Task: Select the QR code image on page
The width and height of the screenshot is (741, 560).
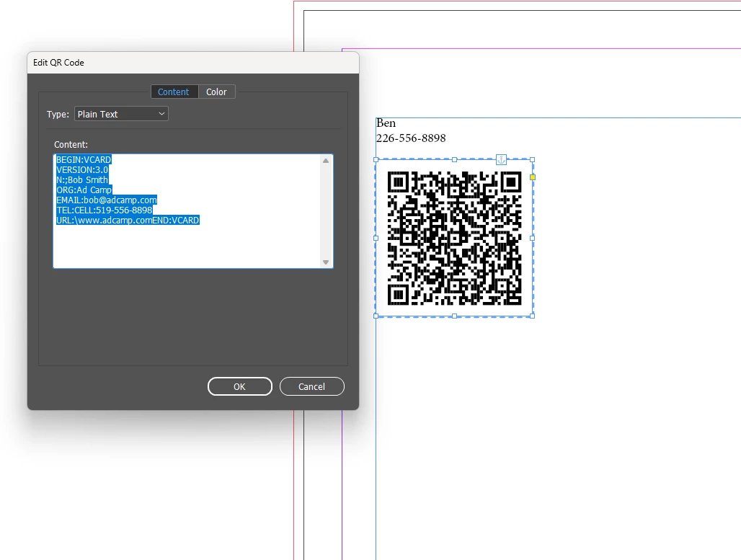Action: pyautogui.click(x=454, y=238)
